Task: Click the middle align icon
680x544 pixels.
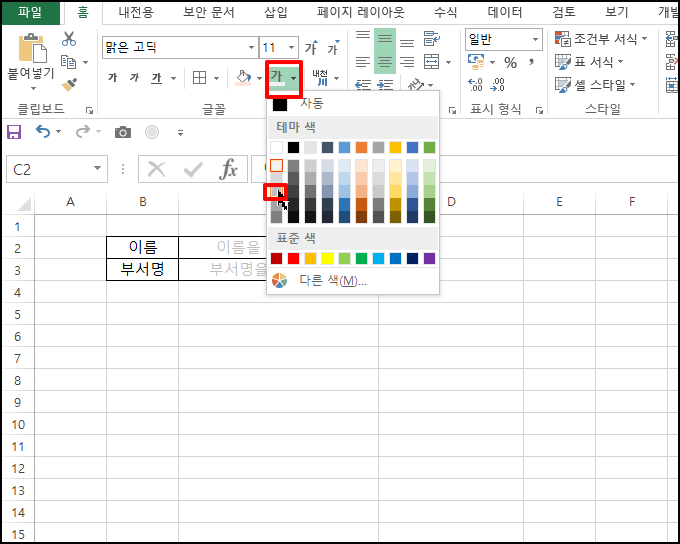Action: pos(385,39)
